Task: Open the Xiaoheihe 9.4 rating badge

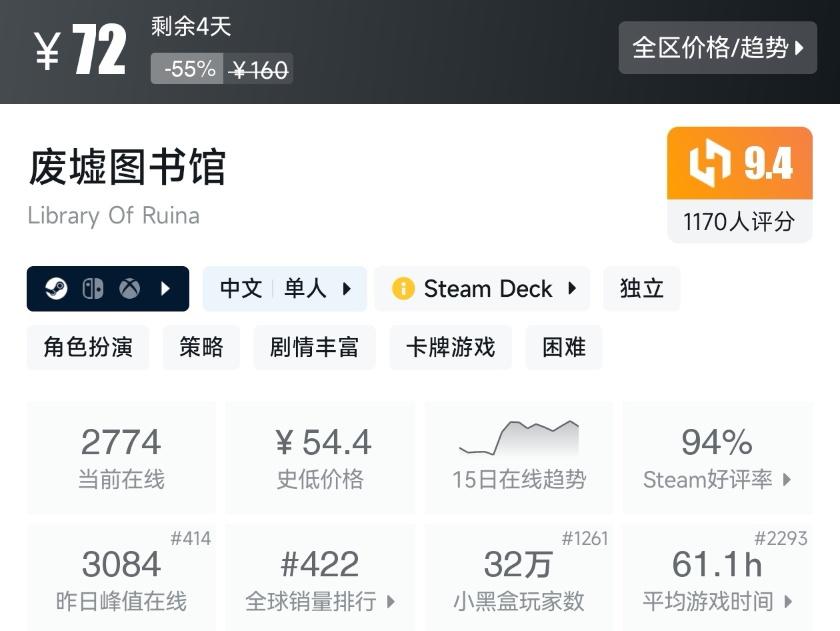Action: pyautogui.click(x=739, y=163)
